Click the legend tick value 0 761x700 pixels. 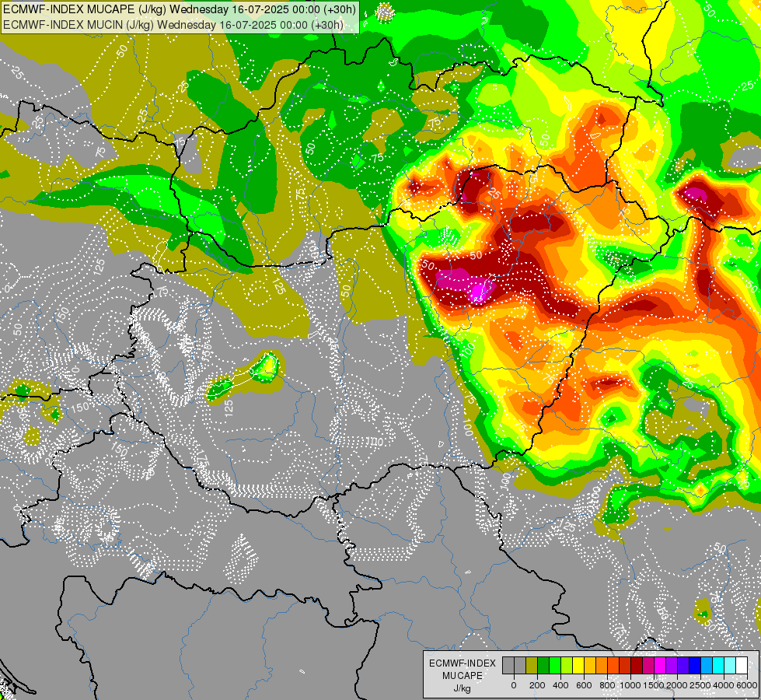point(514,685)
